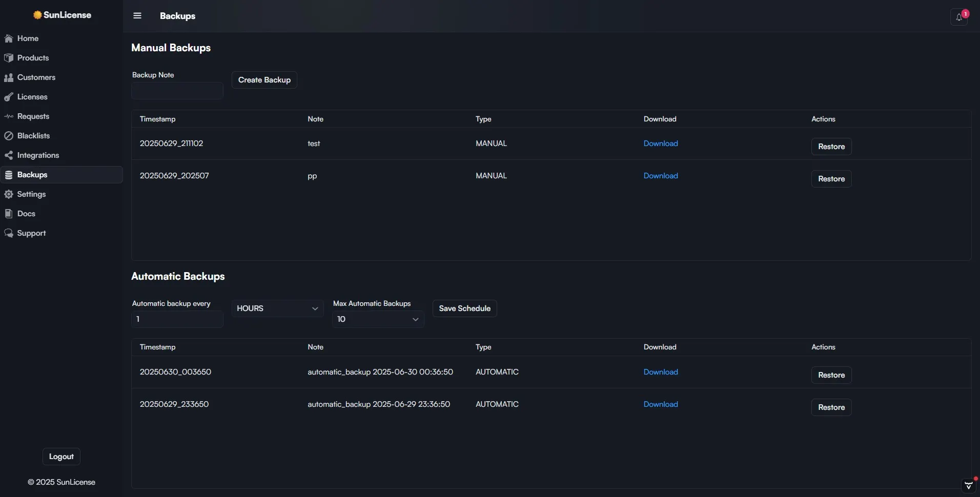This screenshot has height=497, width=980.
Task: Restore the 20250629_233650 automatic backup
Action: 831,407
